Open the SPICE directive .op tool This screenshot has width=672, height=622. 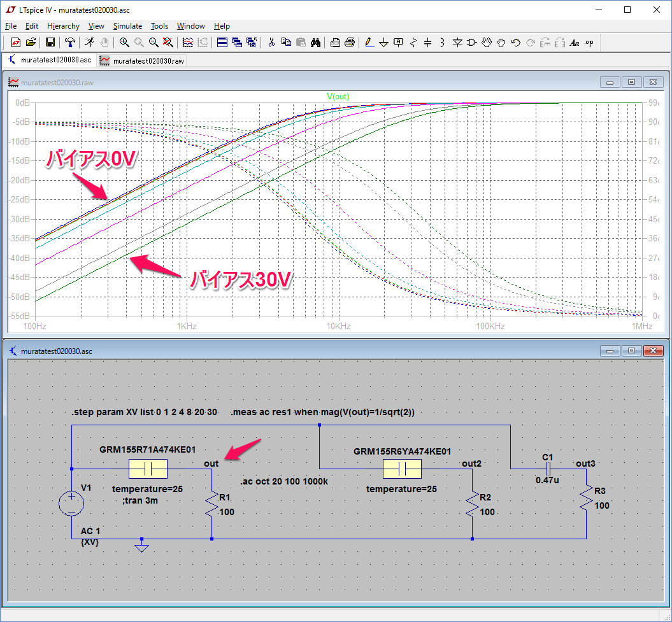(x=589, y=43)
